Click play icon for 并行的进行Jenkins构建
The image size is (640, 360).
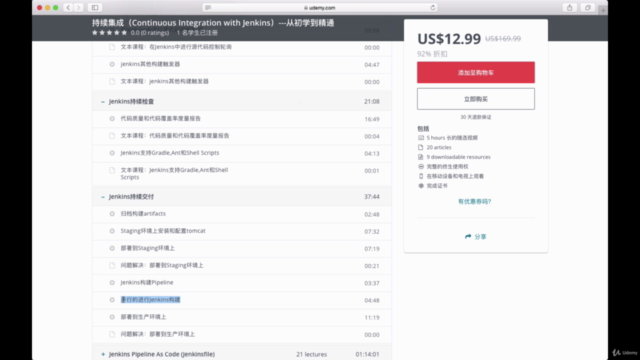pyautogui.click(x=112, y=300)
